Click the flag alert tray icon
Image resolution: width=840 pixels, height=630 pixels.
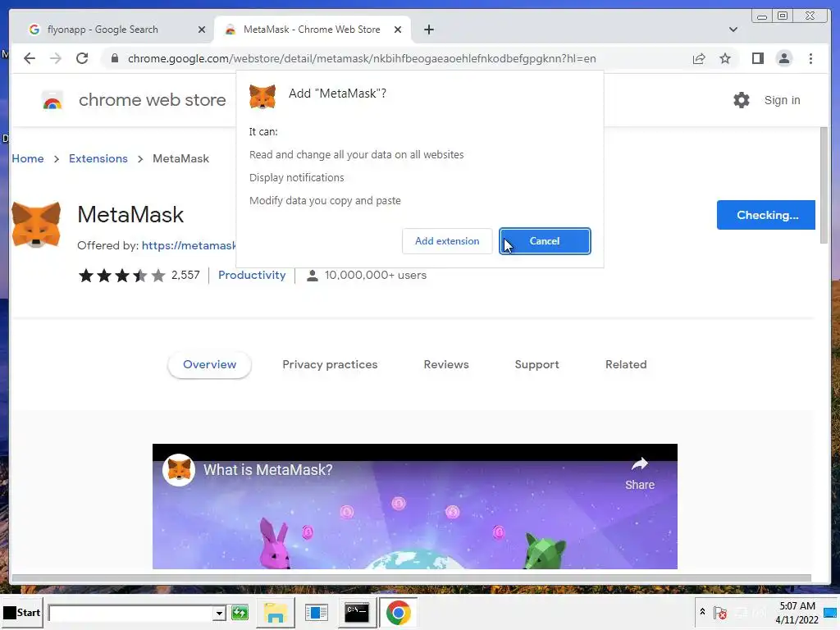pos(720,612)
